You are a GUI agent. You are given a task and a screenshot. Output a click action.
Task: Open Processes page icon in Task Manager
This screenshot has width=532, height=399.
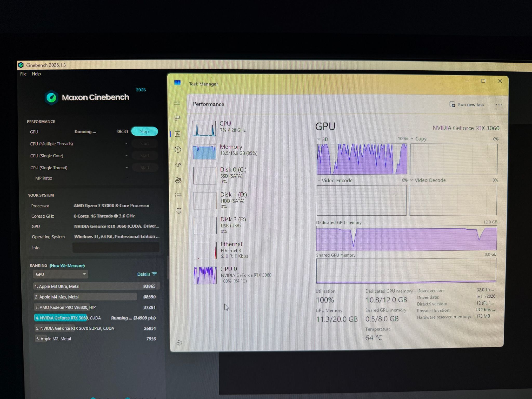pos(177,118)
